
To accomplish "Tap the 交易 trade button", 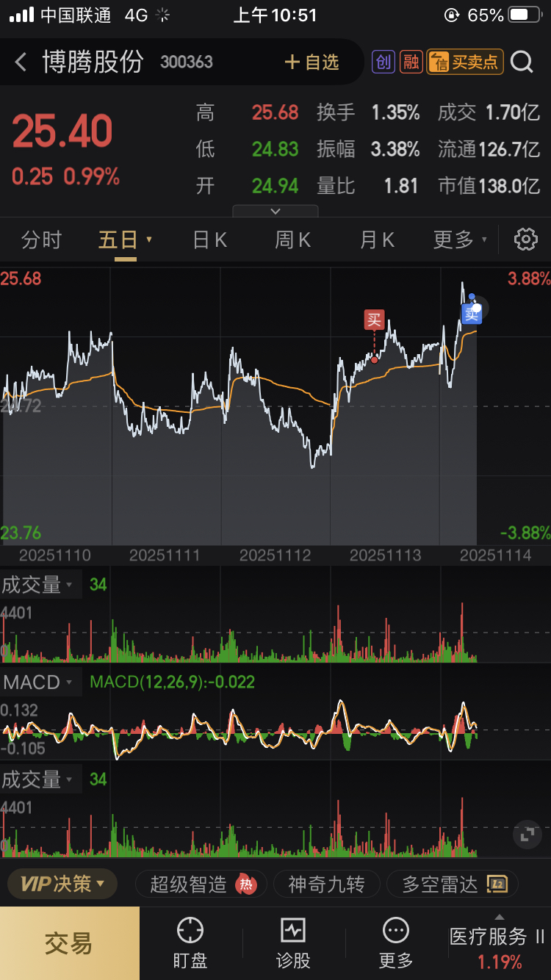I will (x=69, y=943).
